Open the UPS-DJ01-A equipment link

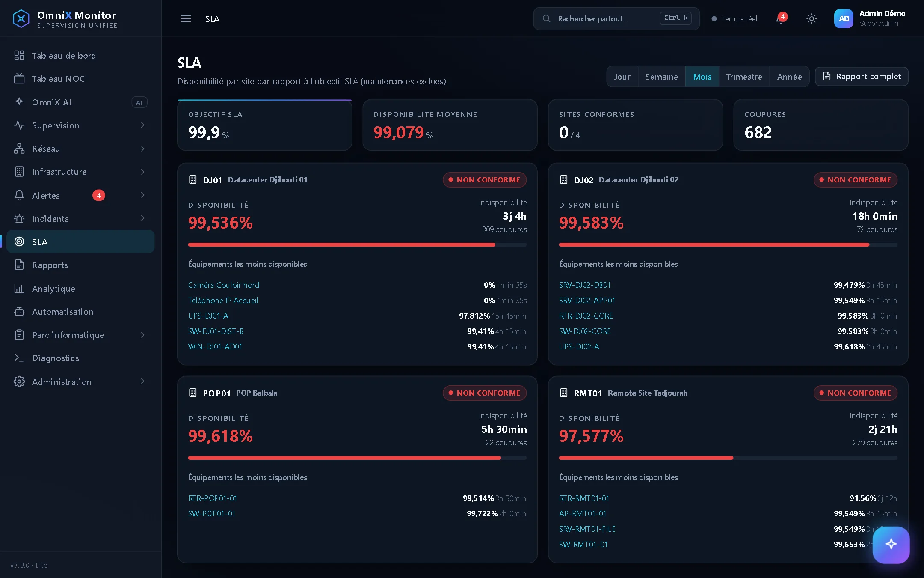[x=208, y=316]
